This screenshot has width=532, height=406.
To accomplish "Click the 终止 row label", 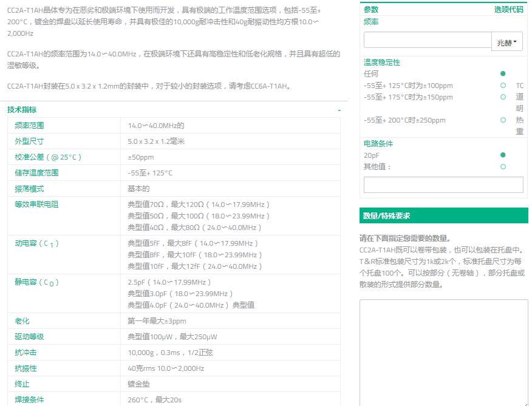I will pos(22,384).
